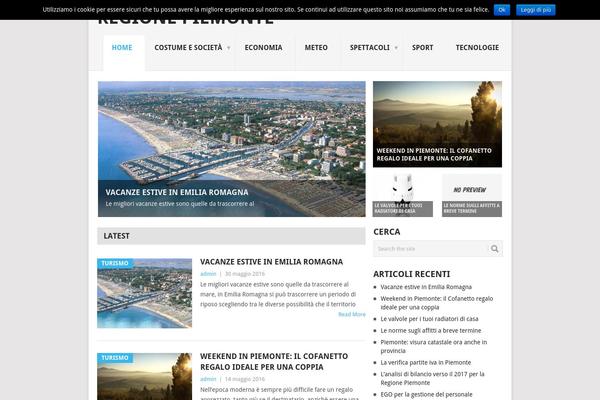Open the Meteo section
Viewport: 600px width, 400px height.
click(x=316, y=48)
